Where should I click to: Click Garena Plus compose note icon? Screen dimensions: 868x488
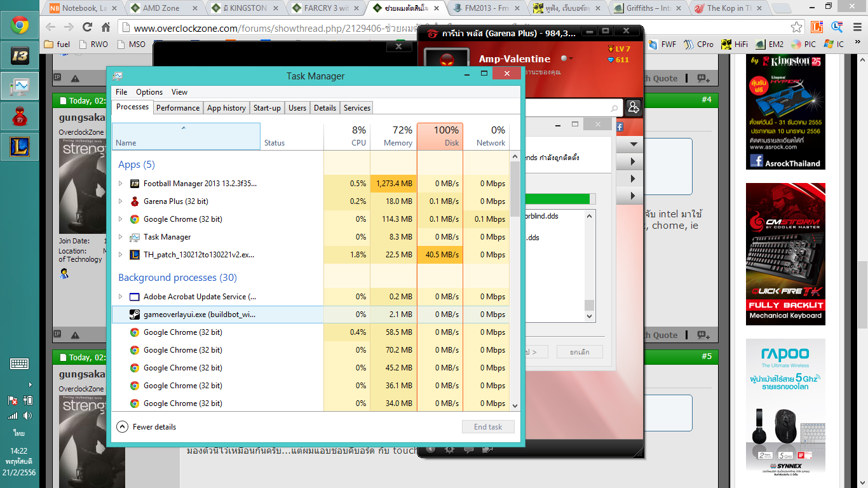click(x=487, y=449)
